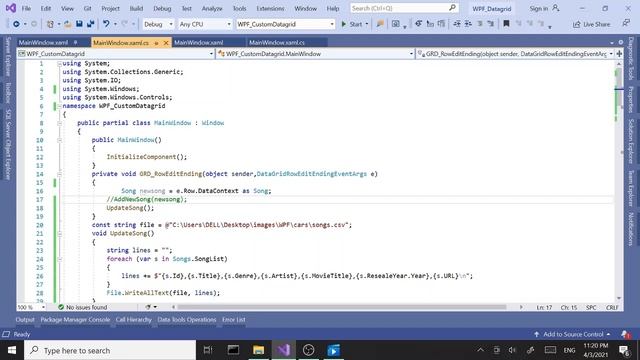Image resolution: width=640 pixels, height=360 pixels.
Task: Click the Redo arrow icon
Action: [x=124, y=24]
